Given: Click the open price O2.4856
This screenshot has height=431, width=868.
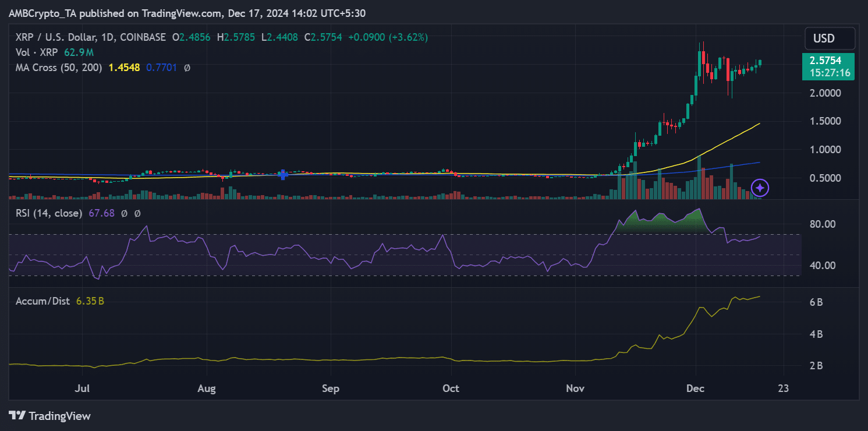Looking at the screenshot, I should (192, 37).
